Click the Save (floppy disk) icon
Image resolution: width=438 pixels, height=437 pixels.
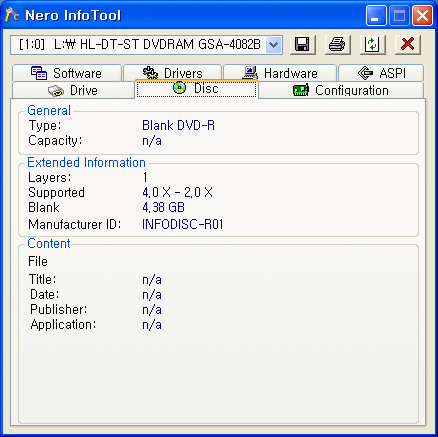click(x=303, y=44)
